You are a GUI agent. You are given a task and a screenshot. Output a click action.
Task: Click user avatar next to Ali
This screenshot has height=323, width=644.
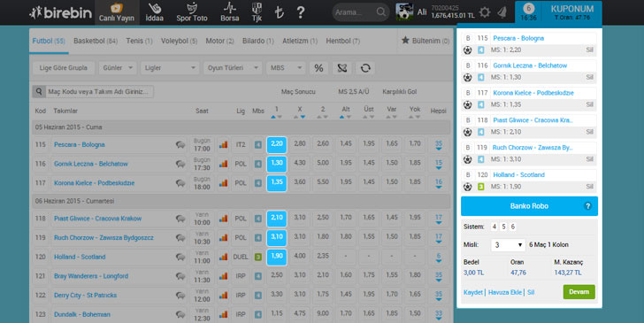tap(404, 12)
